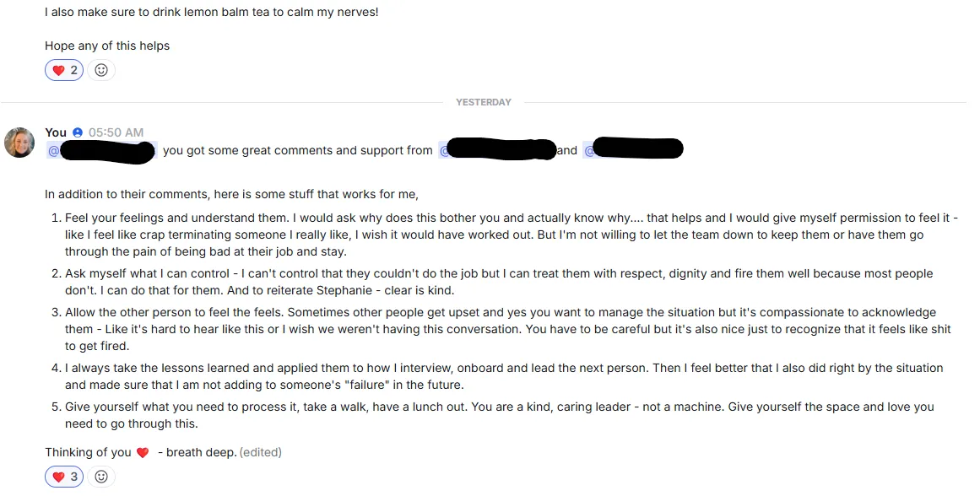Click the "(edited)" label

click(261, 452)
